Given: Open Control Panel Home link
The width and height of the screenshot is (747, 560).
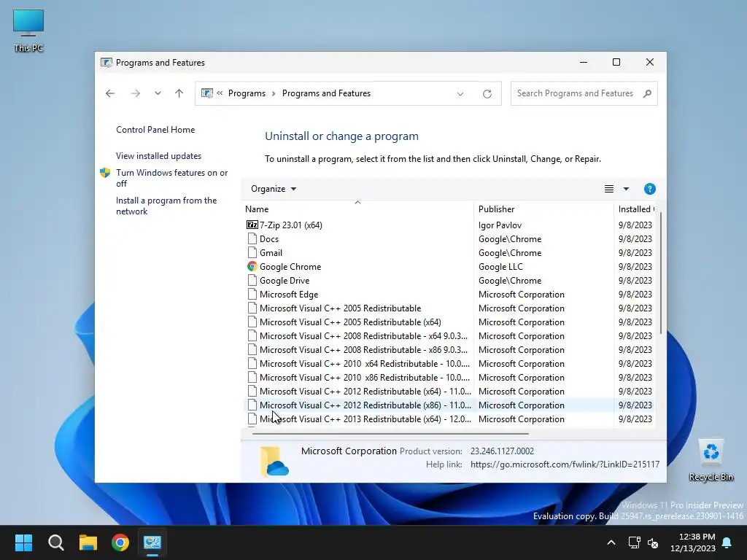Looking at the screenshot, I should (155, 130).
